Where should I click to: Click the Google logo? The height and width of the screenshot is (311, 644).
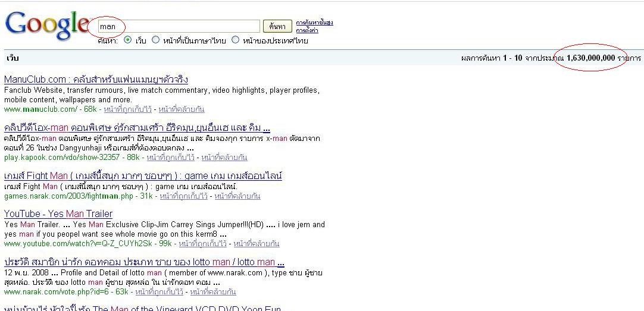pyautogui.click(x=47, y=26)
